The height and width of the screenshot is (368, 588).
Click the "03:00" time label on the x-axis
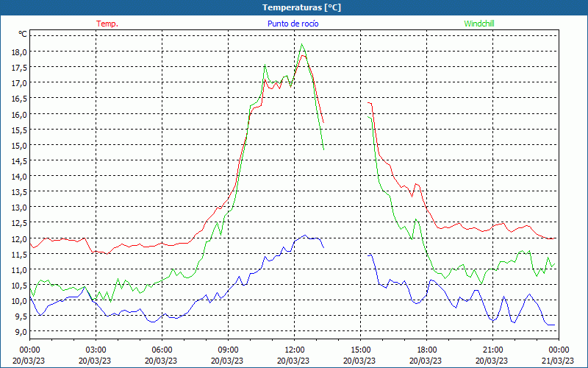pyautogui.click(x=96, y=350)
